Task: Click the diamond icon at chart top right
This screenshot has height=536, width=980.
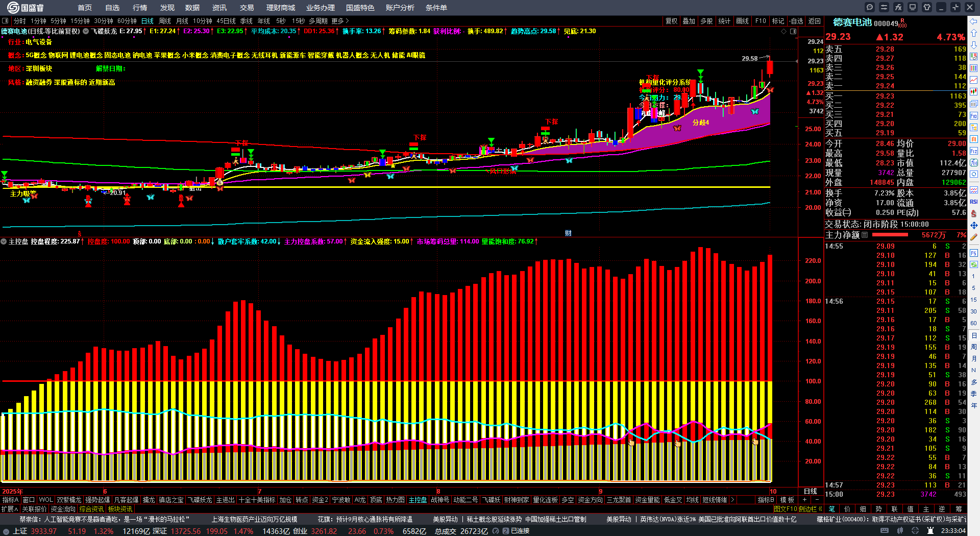Action: [x=784, y=32]
